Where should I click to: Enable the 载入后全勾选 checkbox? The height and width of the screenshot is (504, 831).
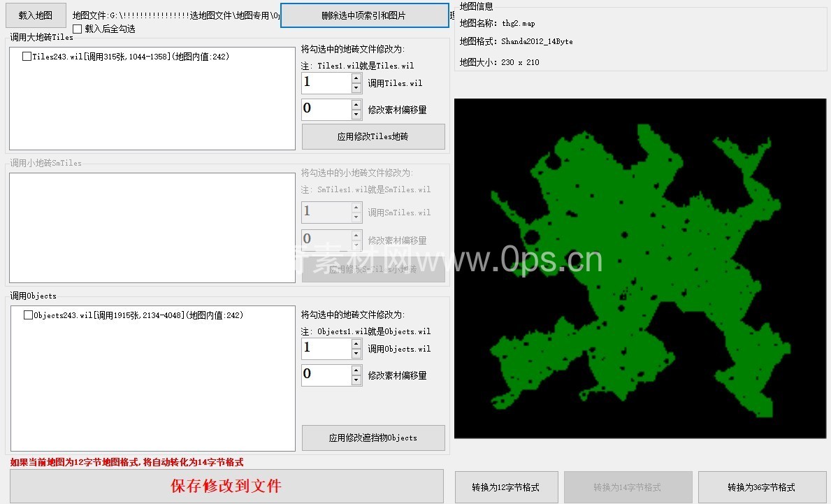[x=78, y=29]
